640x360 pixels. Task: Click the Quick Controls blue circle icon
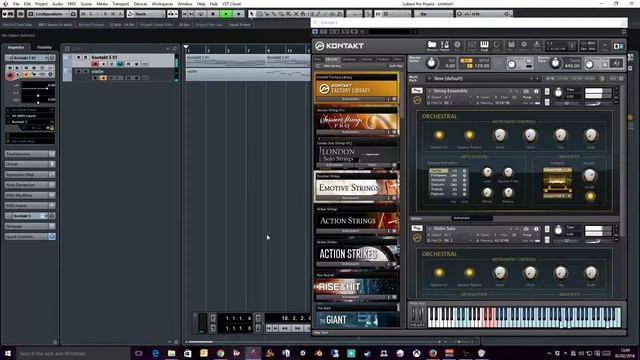pos(52,236)
